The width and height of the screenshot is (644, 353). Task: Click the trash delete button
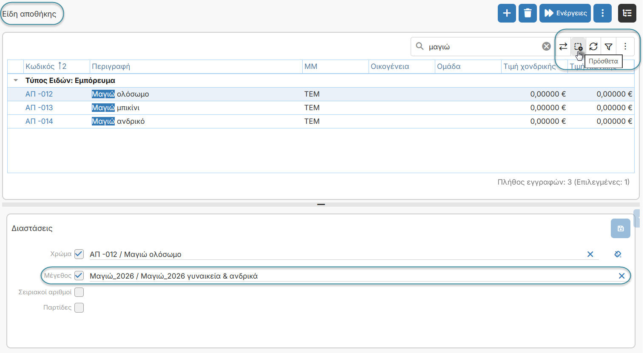[x=528, y=13]
